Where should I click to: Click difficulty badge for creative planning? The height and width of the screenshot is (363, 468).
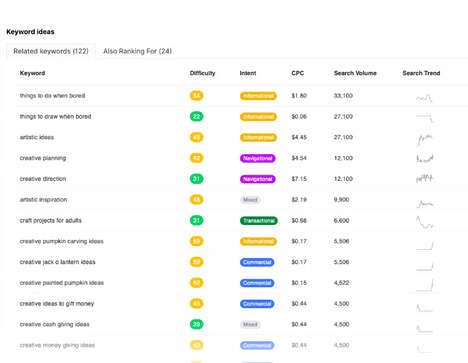click(x=197, y=158)
